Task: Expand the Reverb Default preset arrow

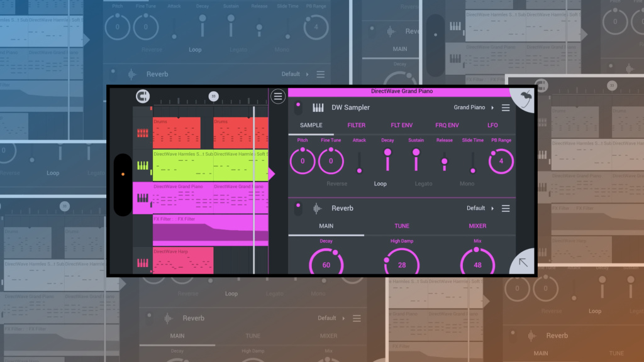Action: click(492, 209)
